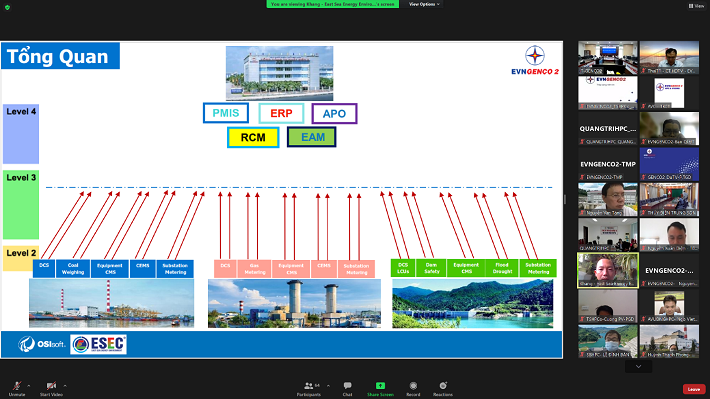
Task: Click the ERP box on slide
Action: 281,113
